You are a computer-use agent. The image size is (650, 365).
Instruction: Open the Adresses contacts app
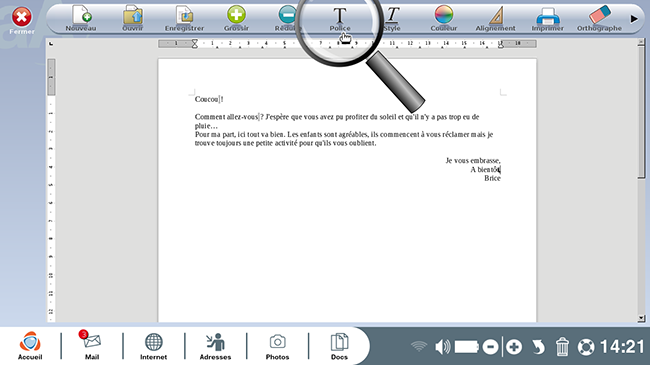tap(215, 346)
